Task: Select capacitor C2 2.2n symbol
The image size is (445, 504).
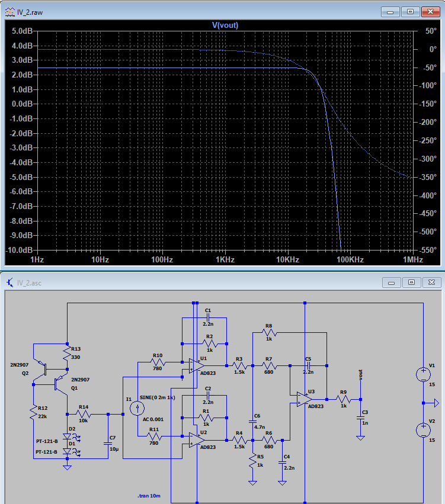Action: [208, 396]
